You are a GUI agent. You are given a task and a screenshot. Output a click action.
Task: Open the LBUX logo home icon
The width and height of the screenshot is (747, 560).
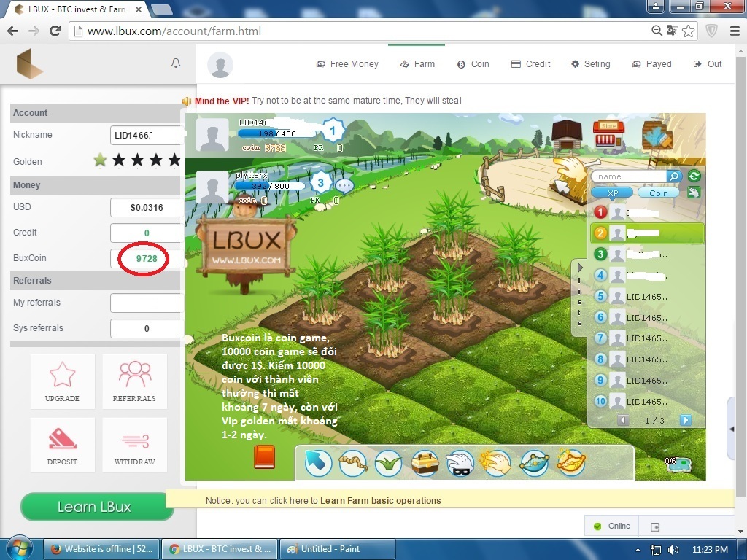(29, 64)
